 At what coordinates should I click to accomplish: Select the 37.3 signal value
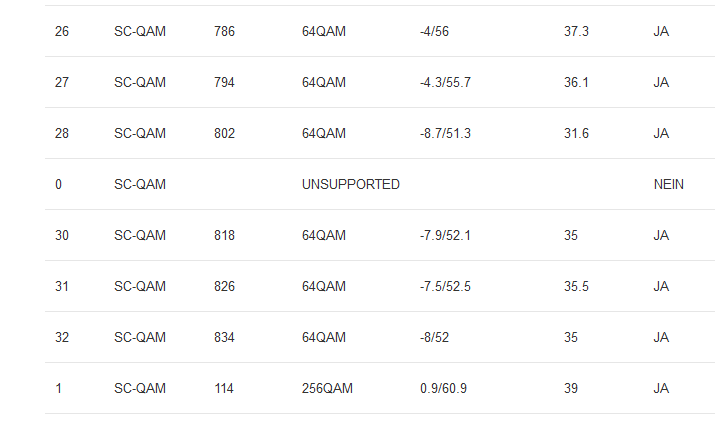(x=576, y=32)
